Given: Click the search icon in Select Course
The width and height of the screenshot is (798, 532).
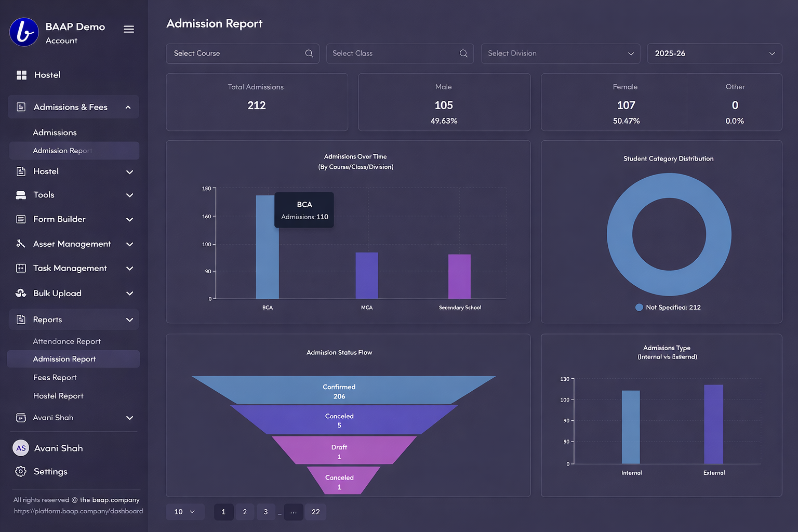Looking at the screenshot, I should pos(309,54).
